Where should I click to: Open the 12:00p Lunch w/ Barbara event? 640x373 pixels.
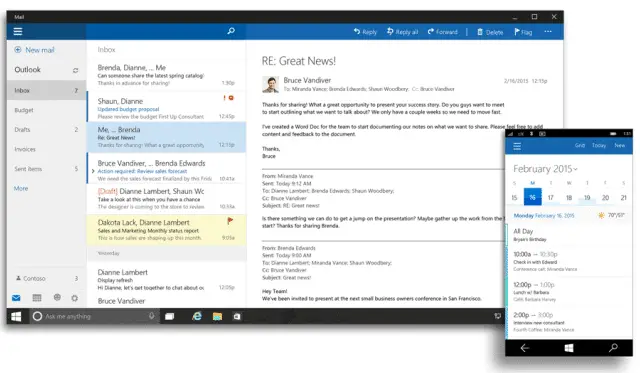[x=569, y=292]
